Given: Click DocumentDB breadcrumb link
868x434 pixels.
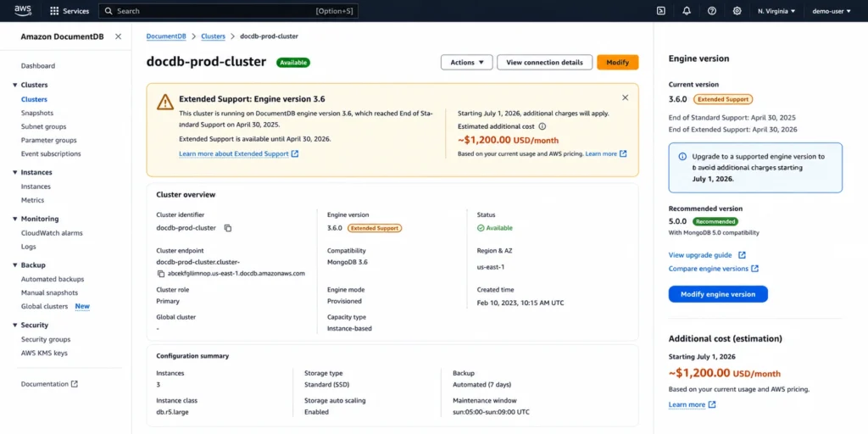Looking at the screenshot, I should [166, 36].
